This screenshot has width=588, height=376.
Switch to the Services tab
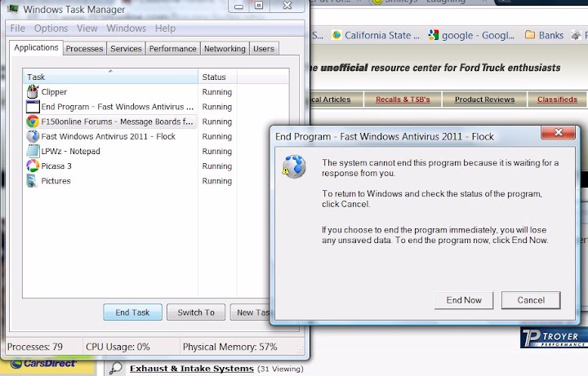(x=126, y=49)
